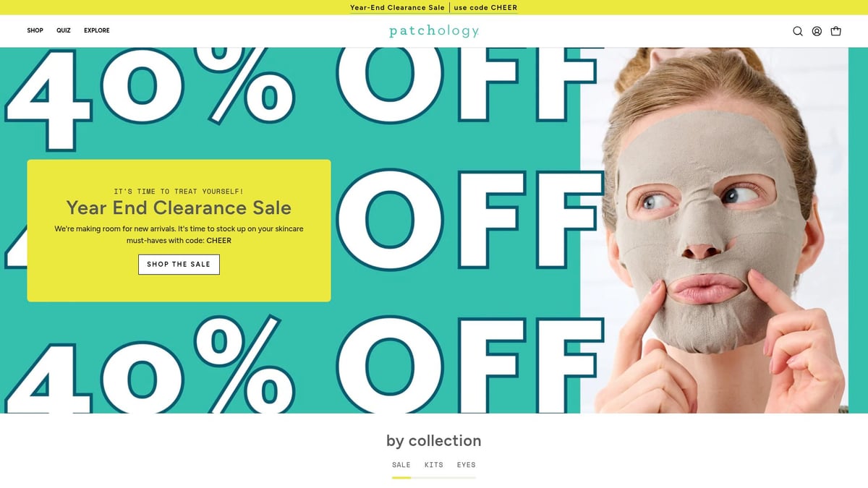Screen dimensions: 868x488
Task: Click the yellow underline indicator beneath the collection tabs
Action: click(401, 477)
